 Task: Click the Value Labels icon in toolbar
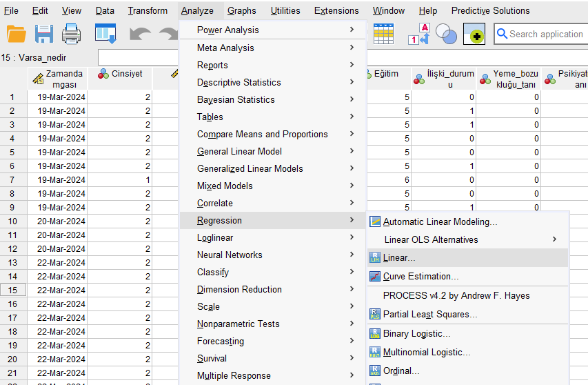click(420, 34)
